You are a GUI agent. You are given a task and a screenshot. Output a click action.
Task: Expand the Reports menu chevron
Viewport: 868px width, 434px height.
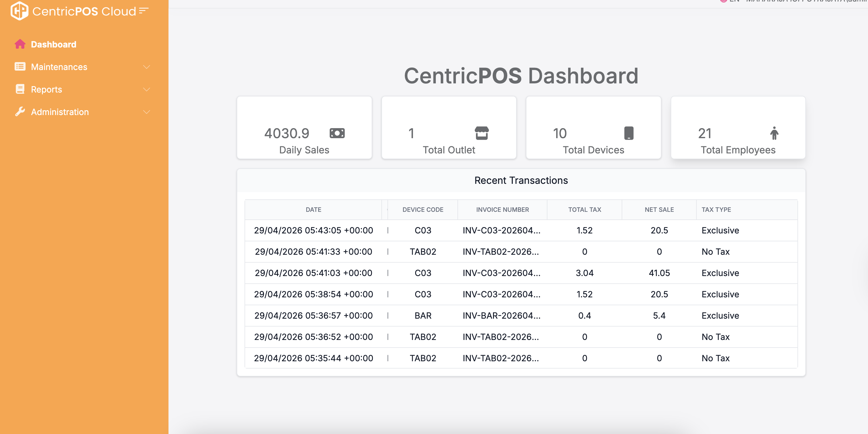click(146, 89)
